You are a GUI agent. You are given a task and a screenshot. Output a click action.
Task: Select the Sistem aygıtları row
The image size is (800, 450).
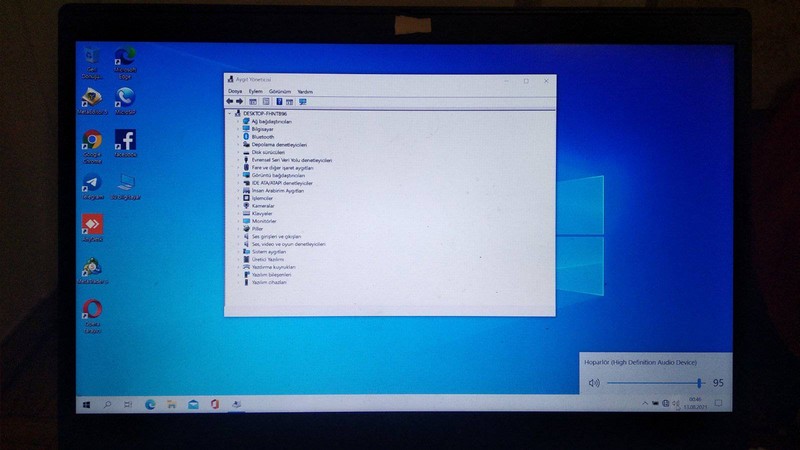[x=264, y=252]
